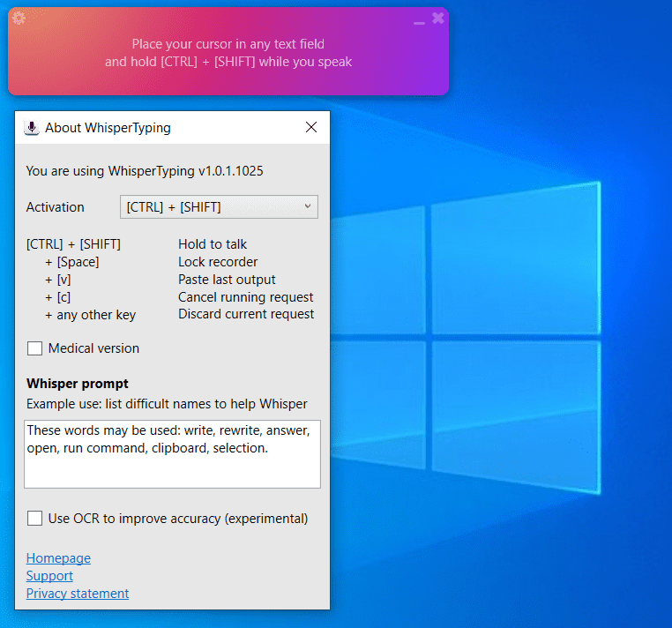Image resolution: width=672 pixels, height=628 pixels.
Task: Click the version text v1.0.1.1025
Action: click(230, 171)
